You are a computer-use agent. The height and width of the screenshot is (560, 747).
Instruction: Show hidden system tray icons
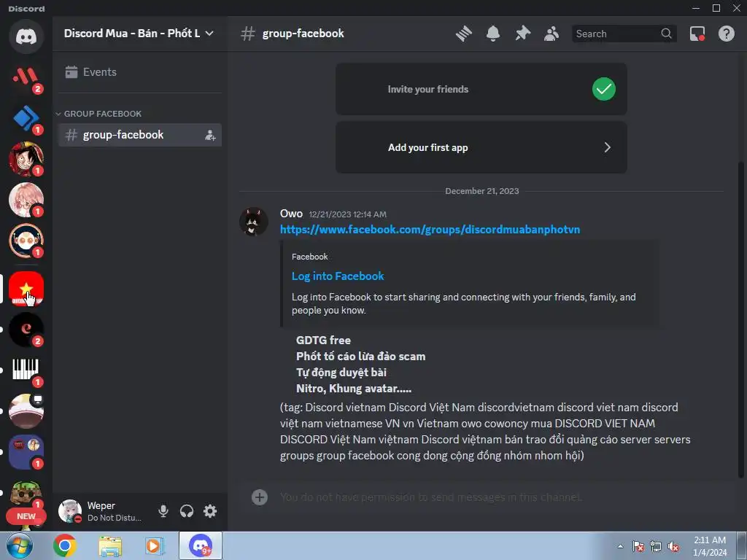point(620,546)
